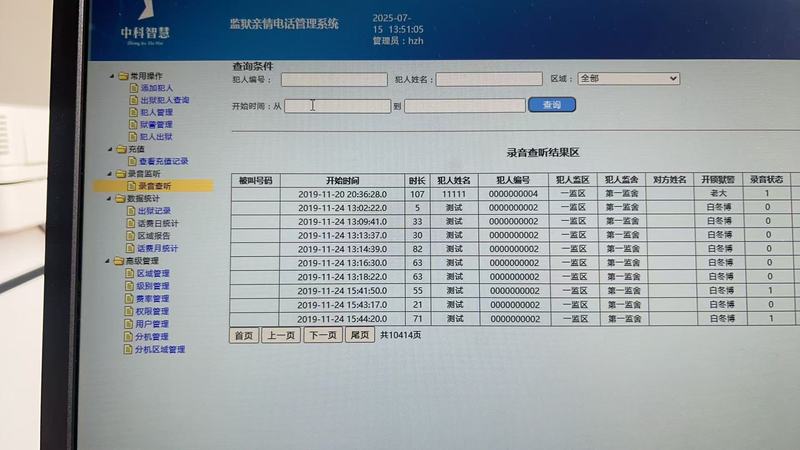The width and height of the screenshot is (800, 450).
Task: Click the 录音状态 column header
Action: (x=766, y=180)
